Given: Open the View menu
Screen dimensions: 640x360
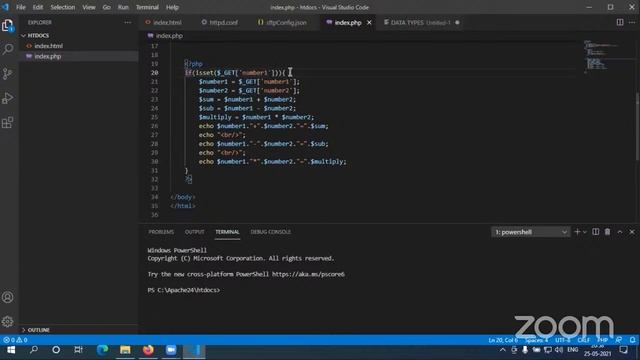Looking at the screenshot, I should pos(89,7).
